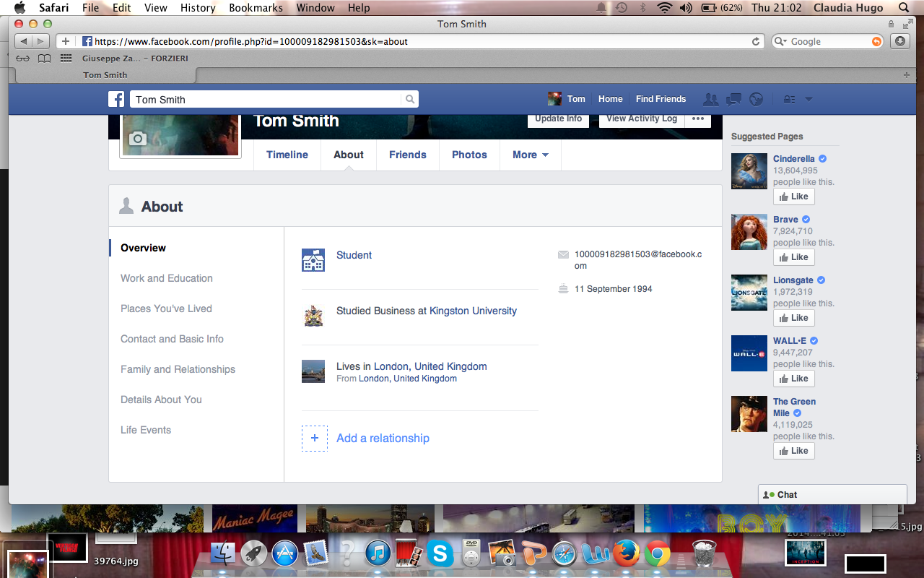Viewport: 924px width, 578px height.
Task: Open Contact and Basic Info section
Action: pyautogui.click(x=172, y=339)
